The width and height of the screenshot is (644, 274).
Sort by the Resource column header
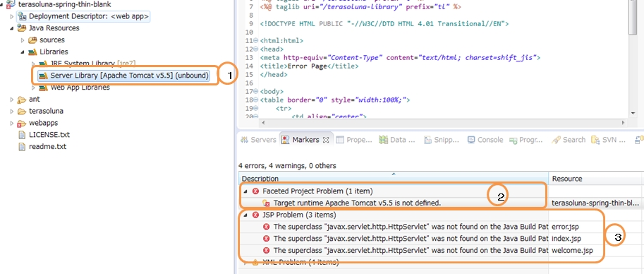(596, 179)
